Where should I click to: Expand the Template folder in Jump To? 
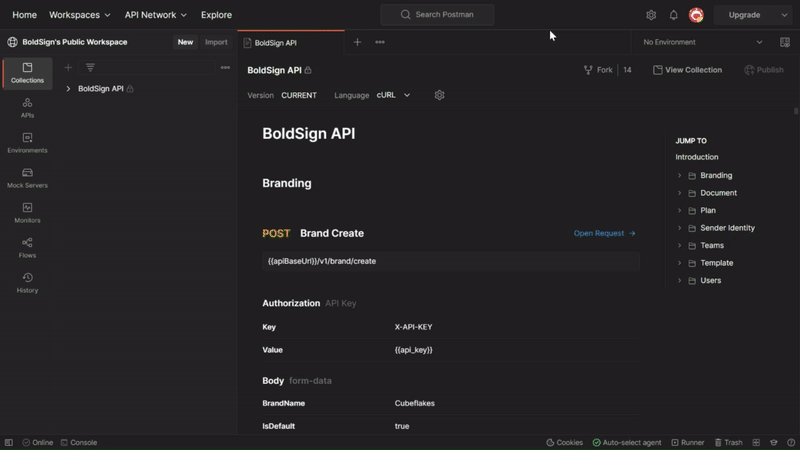click(x=679, y=263)
